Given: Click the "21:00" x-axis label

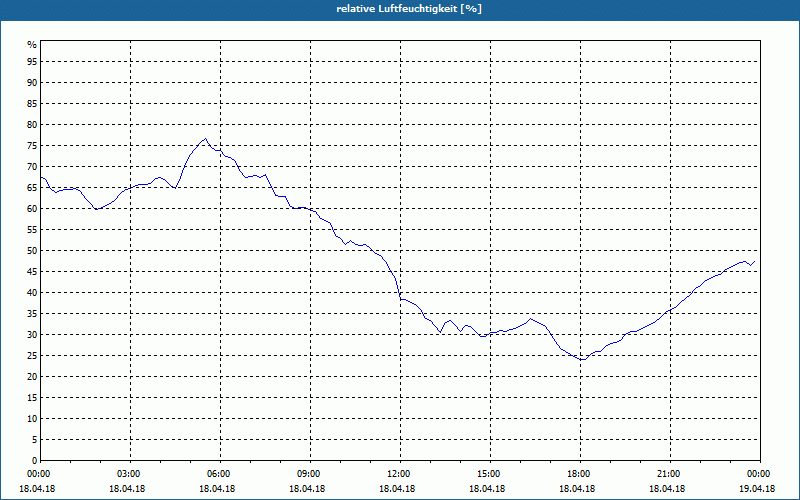Looking at the screenshot, I should 670,474.
